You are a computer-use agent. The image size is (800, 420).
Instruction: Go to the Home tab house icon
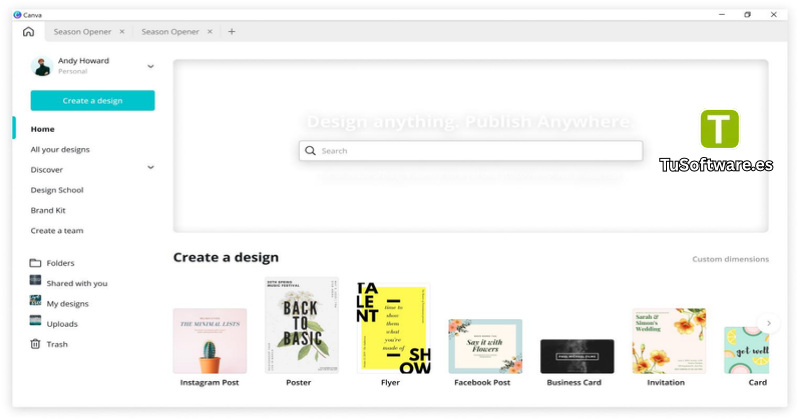point(29,32)
